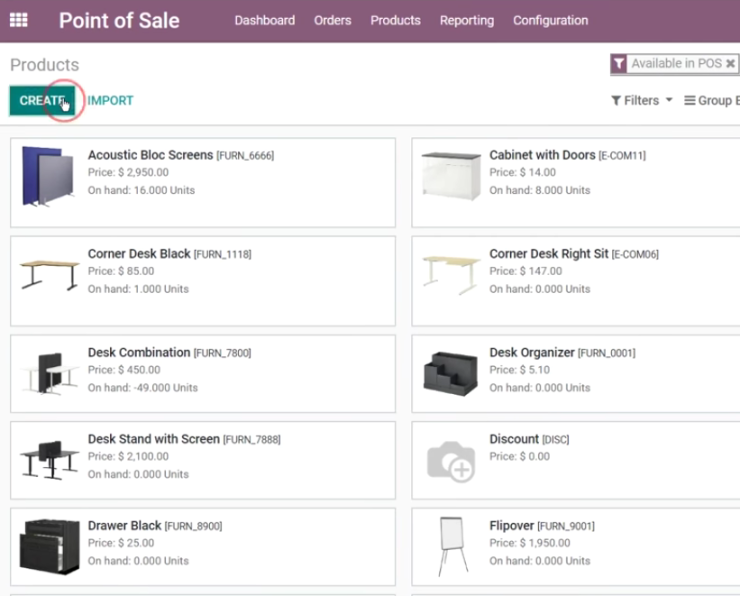This screenshot has height=596, width=740.
Task: Click the Flipover image
Action: click(452, 546)
